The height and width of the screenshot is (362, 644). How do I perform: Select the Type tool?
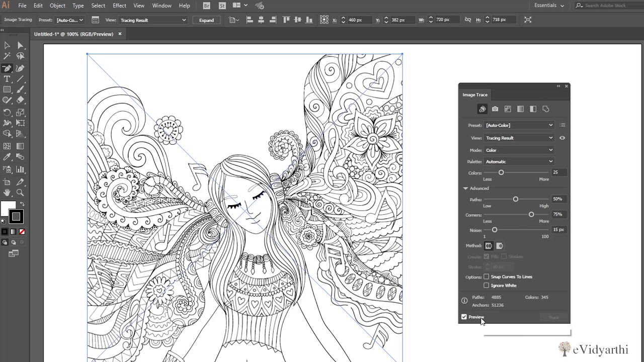coord(7,79)
